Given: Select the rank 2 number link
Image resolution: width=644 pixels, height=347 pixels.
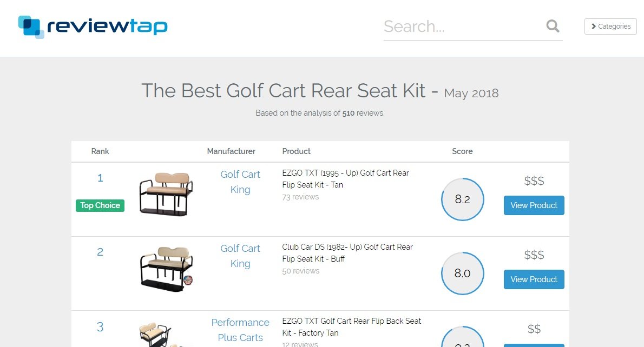Looking at the screenshot, I should [100, 252].
